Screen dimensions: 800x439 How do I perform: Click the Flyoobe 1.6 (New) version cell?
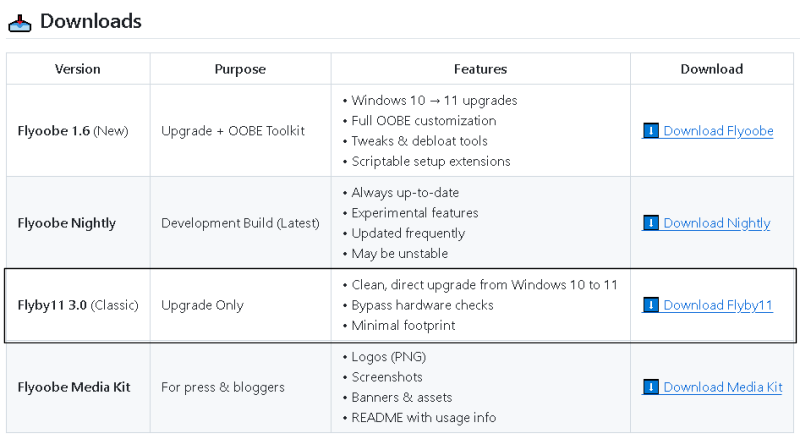72,131
